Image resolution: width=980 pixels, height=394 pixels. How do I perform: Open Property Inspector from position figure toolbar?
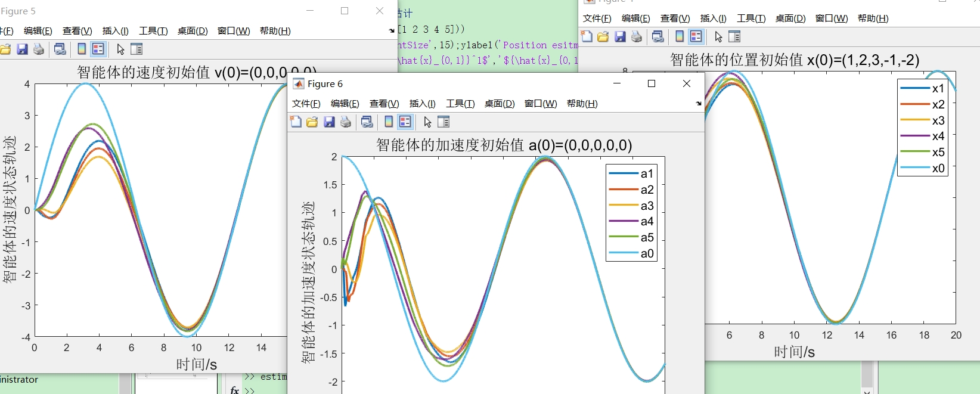coord(734,36)
